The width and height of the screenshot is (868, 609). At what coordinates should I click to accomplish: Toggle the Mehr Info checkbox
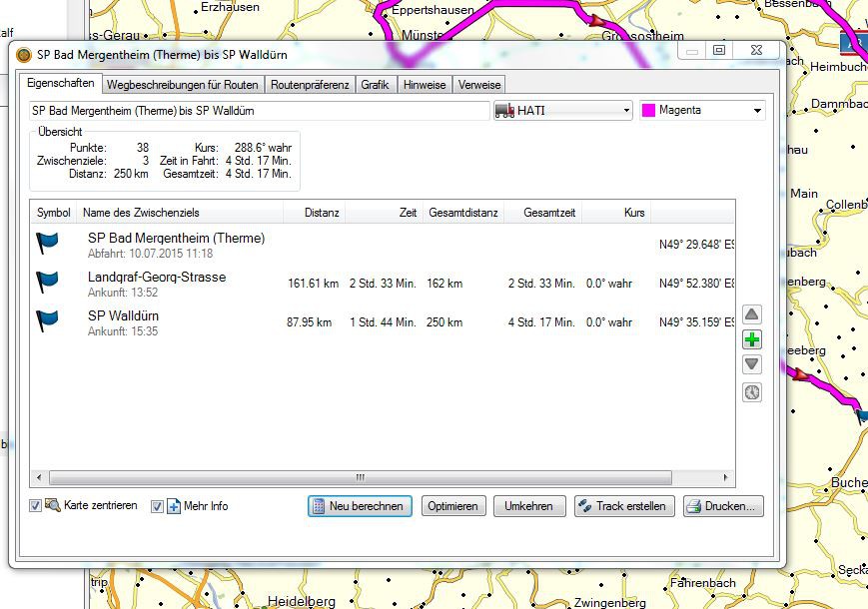(157, 506)
